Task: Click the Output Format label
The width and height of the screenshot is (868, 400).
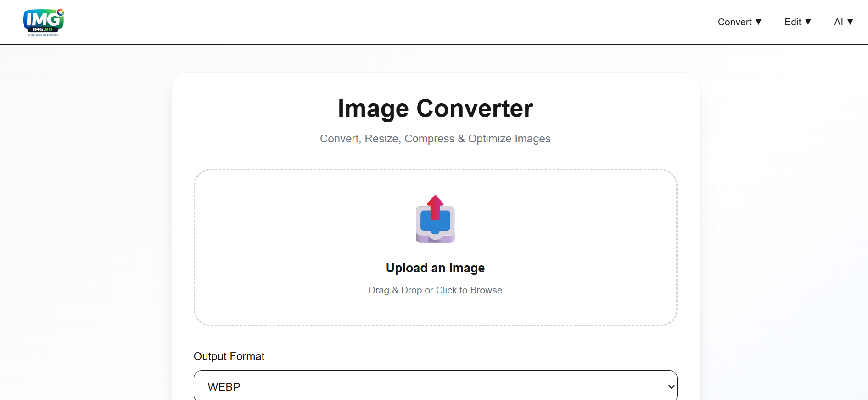Action: click(x=229, y=356)
